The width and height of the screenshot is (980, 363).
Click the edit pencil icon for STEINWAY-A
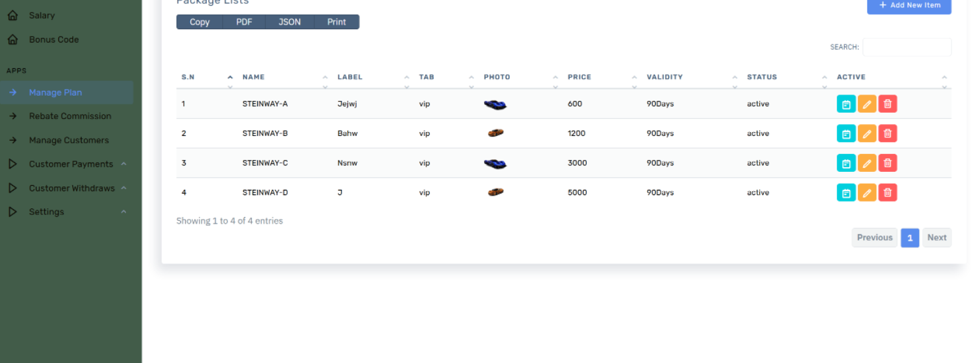click(867, 104)
